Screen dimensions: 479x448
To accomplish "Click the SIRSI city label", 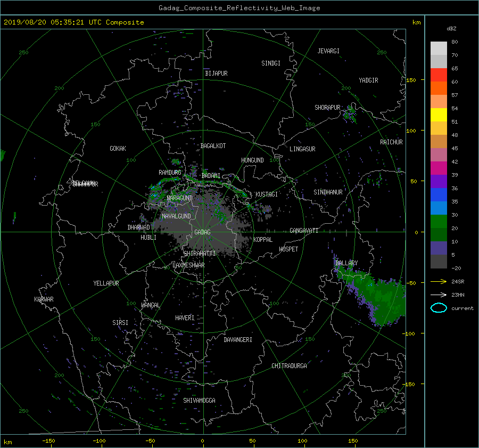I will click(120, 323).
